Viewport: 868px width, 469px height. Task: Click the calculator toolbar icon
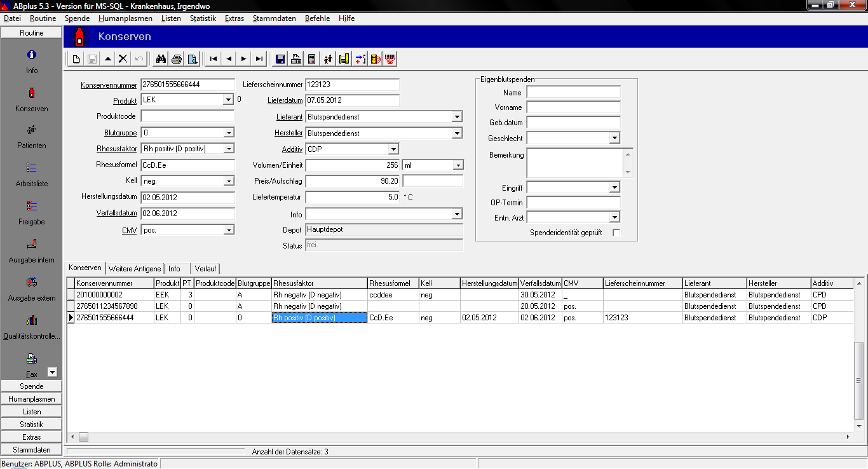(311, 59)
